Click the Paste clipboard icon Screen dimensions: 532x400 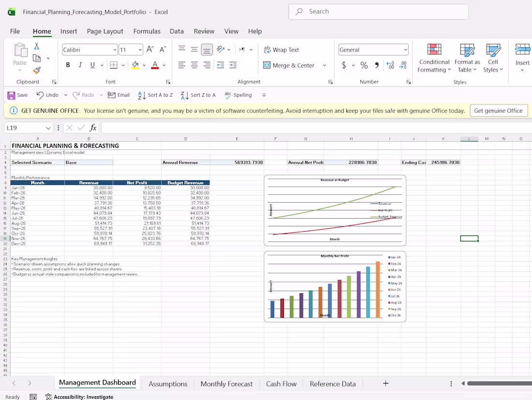(x=20, y=50)
